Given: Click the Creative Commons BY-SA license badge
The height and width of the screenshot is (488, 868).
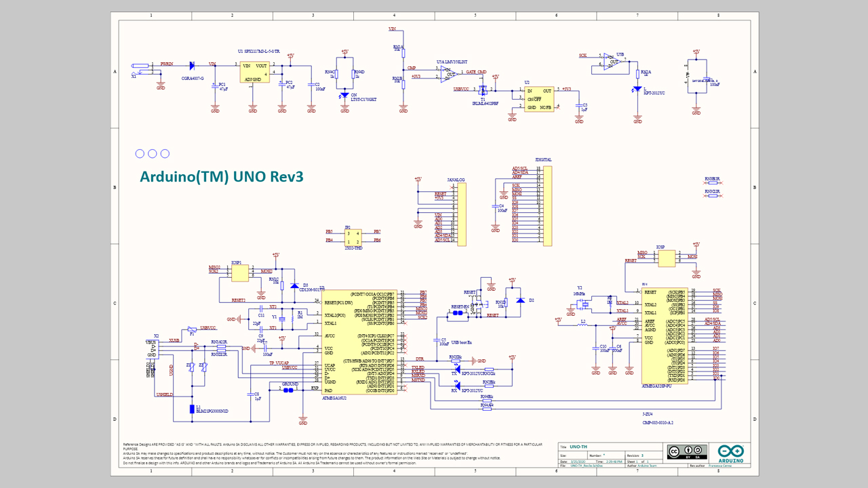Looking at the screenshot, I should click(x=688, y=452).
